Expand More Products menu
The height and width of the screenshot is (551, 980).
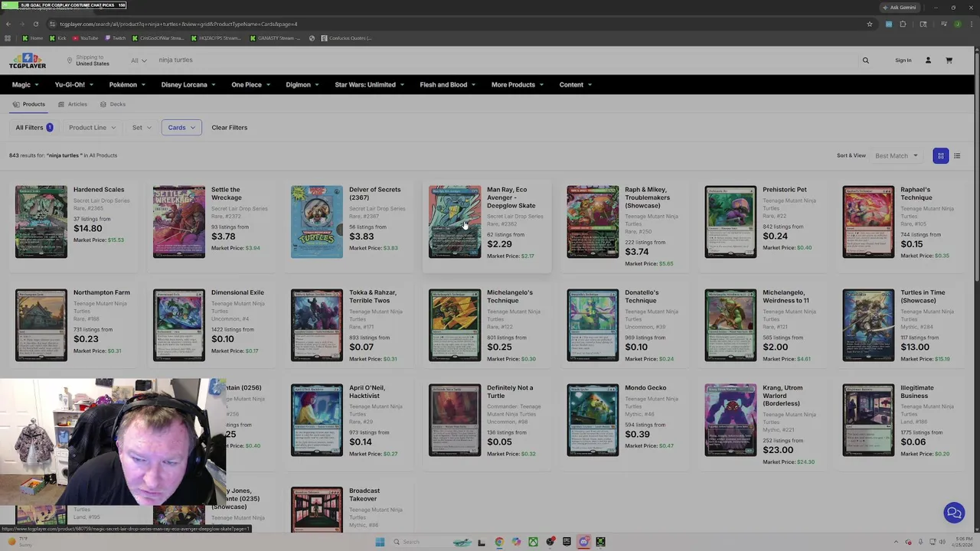(518, 85)
